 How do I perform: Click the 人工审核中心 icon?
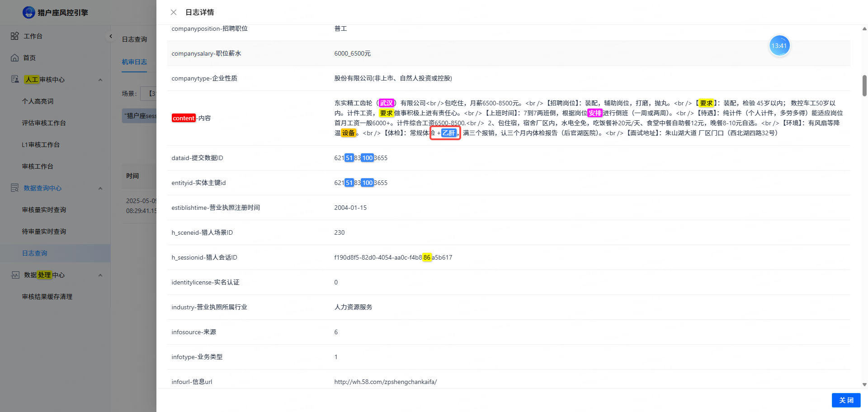coord(15,79)
